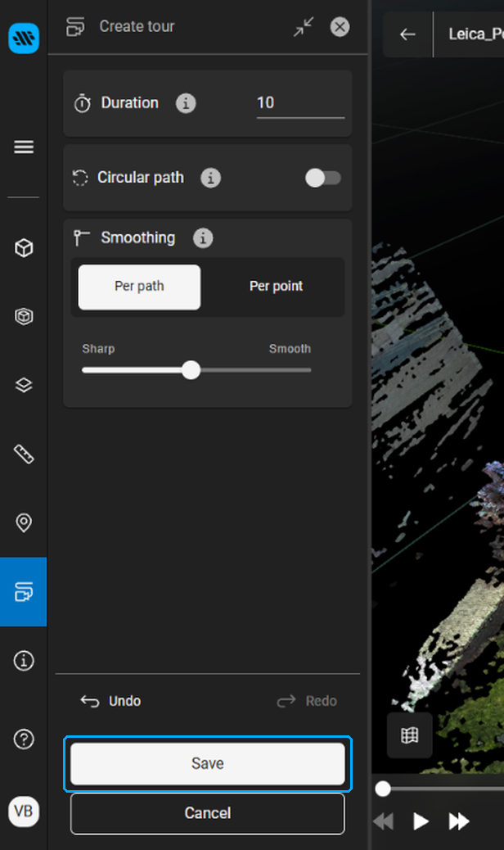
Task: Select the Per point smoothing option
Action: click(276, 287)
